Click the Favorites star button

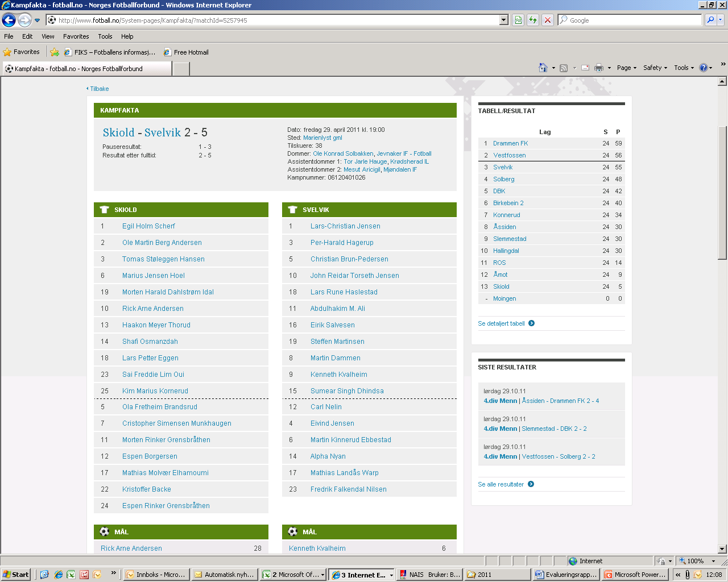tap(22, 52)
